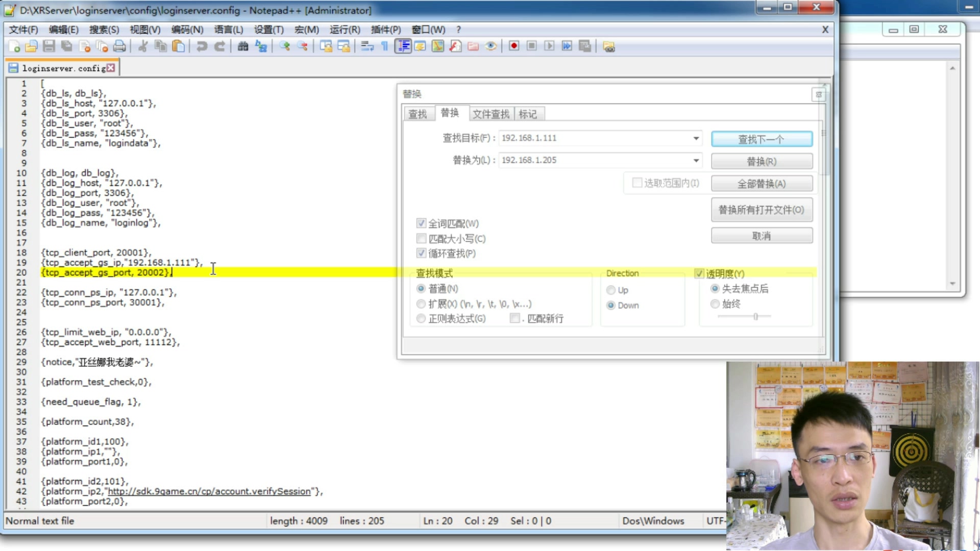Image resolution: width=980 pixels, height=551 pixels.
Task: Toggle show all characters pilcrow icon
Action: click(385, 46)
